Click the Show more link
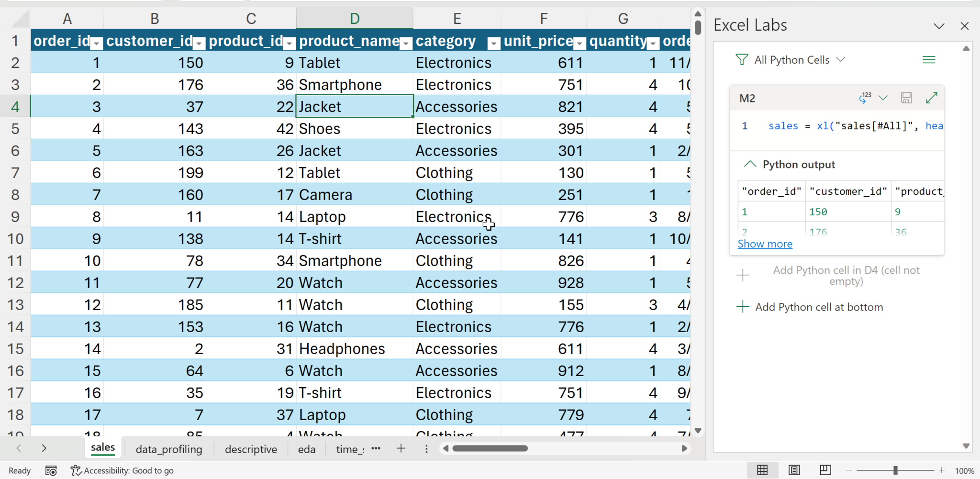This screenshot has width=980, height=479. click(765, 244)
